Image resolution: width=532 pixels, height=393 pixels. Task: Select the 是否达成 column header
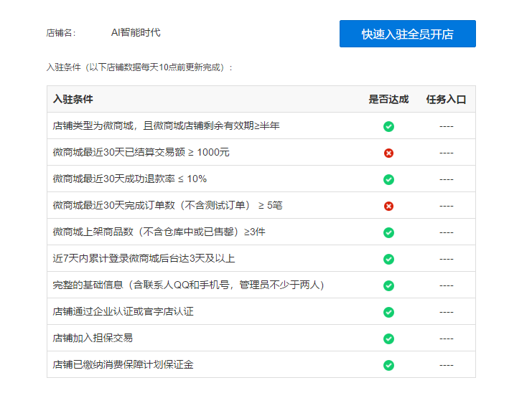coord(388,99)
